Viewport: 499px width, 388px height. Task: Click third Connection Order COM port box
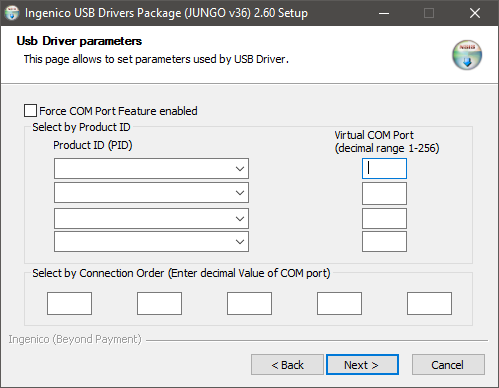click(x=249, y=303)
